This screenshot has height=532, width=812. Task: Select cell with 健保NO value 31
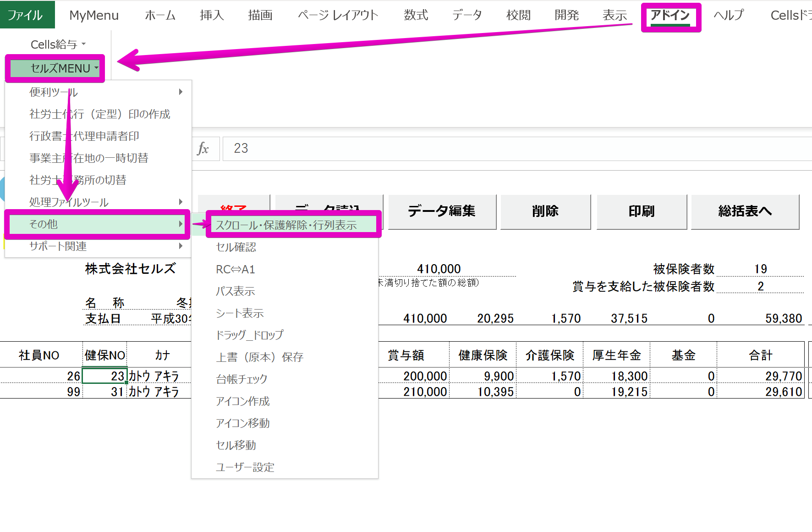(105, 392)
